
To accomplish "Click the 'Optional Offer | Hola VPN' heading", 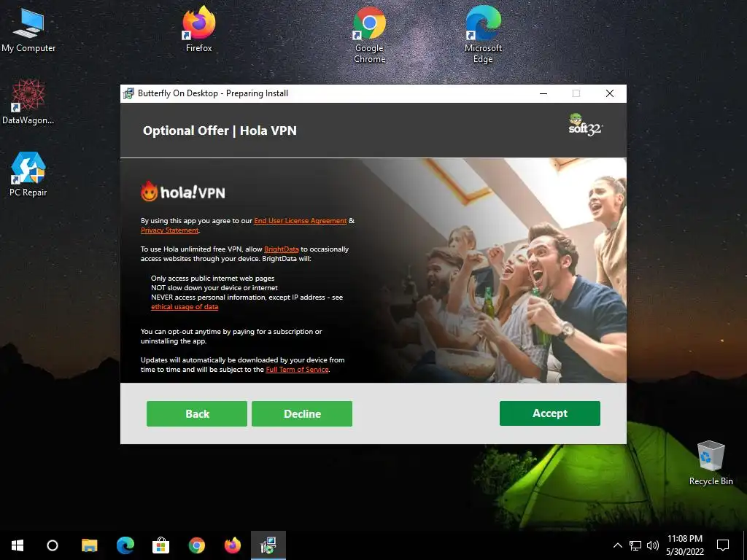I will pos(220,131).
